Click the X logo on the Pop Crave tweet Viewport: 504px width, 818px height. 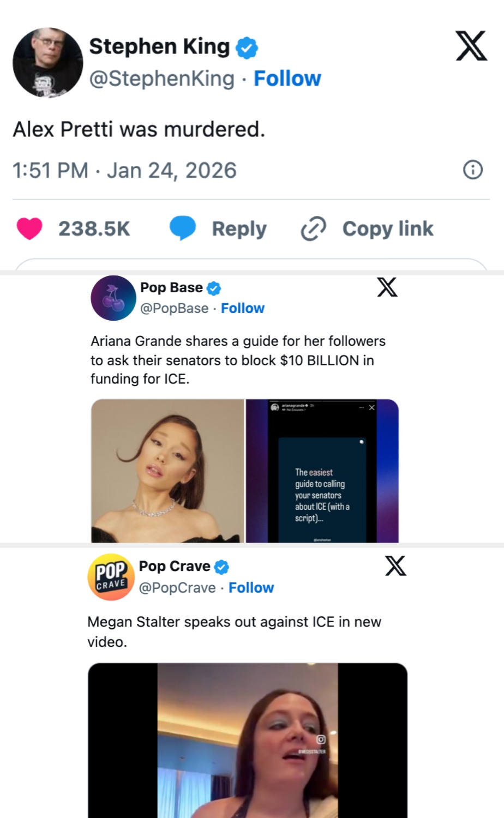(396, 567)
